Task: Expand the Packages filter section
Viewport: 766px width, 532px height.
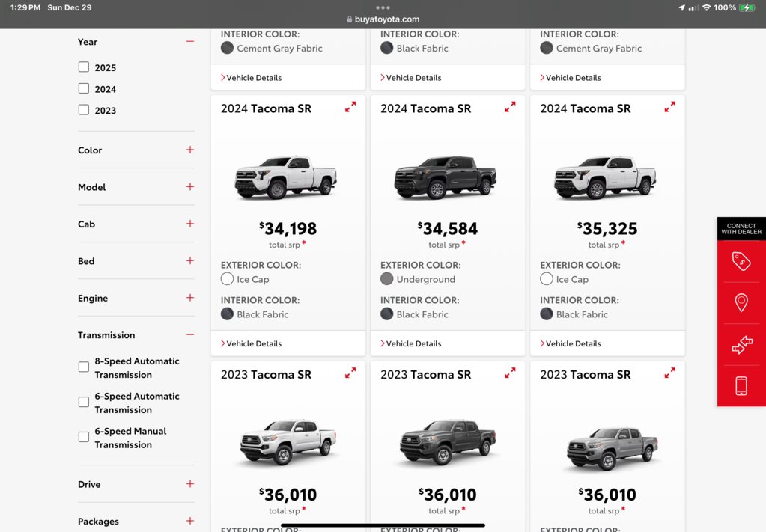Action: (x=190, y=522)
